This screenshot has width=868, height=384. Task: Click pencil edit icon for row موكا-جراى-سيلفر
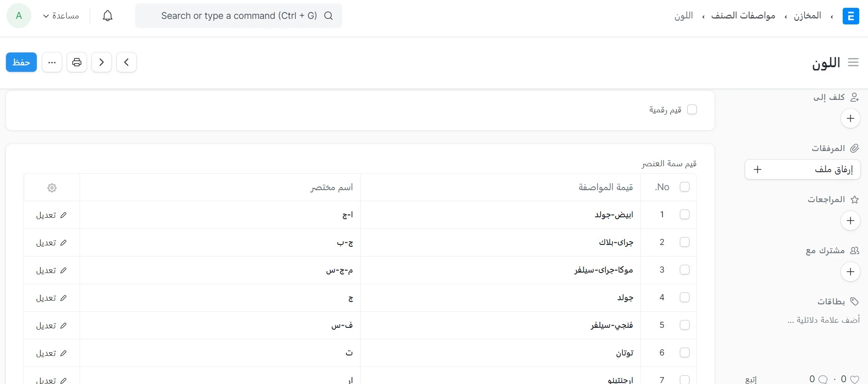[63, 270]
